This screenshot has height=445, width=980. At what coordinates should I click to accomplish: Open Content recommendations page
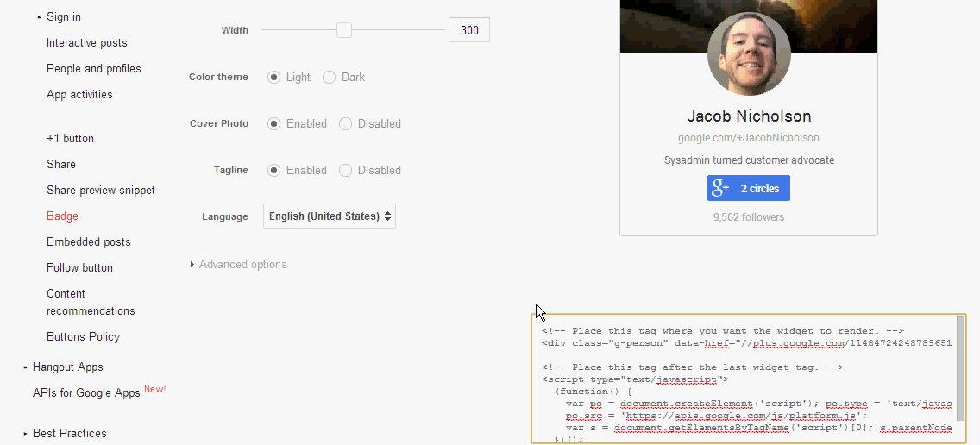tap(91, 303)
